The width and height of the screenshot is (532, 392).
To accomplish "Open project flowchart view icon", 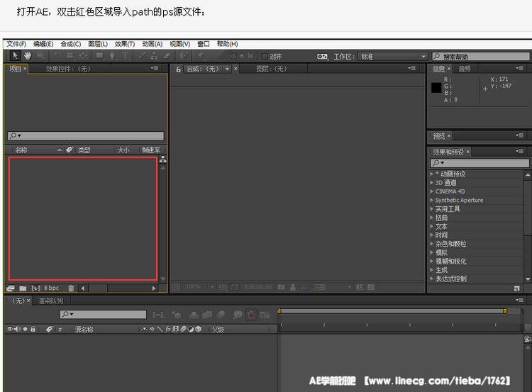I will pos(163,159).
